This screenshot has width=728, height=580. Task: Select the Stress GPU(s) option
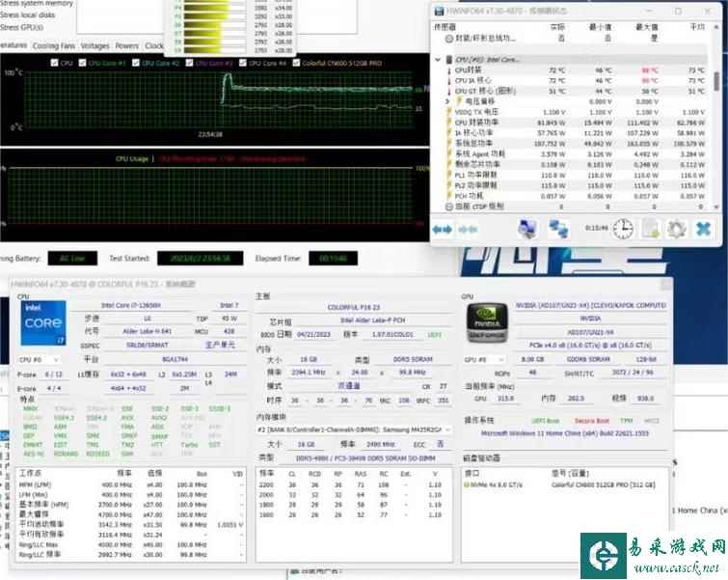[x=21, y=27]
